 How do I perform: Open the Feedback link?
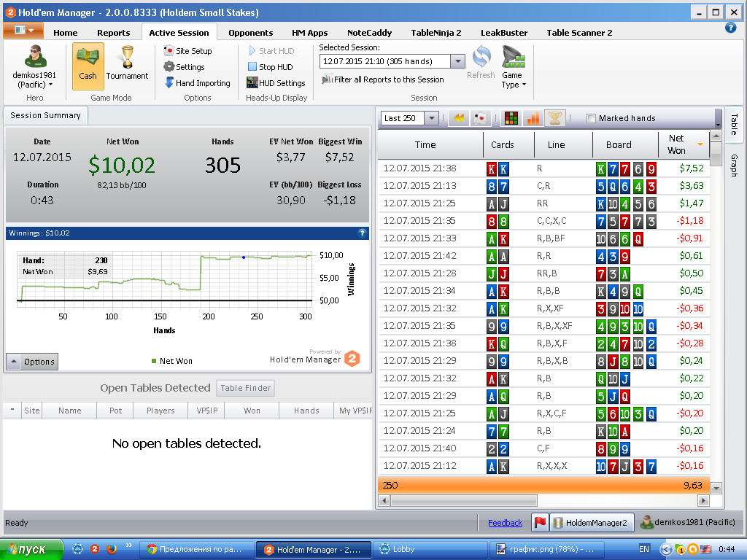(505, 523)
